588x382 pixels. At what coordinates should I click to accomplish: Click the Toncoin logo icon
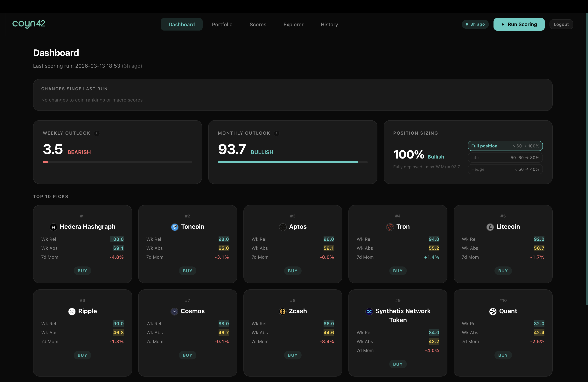175,227
